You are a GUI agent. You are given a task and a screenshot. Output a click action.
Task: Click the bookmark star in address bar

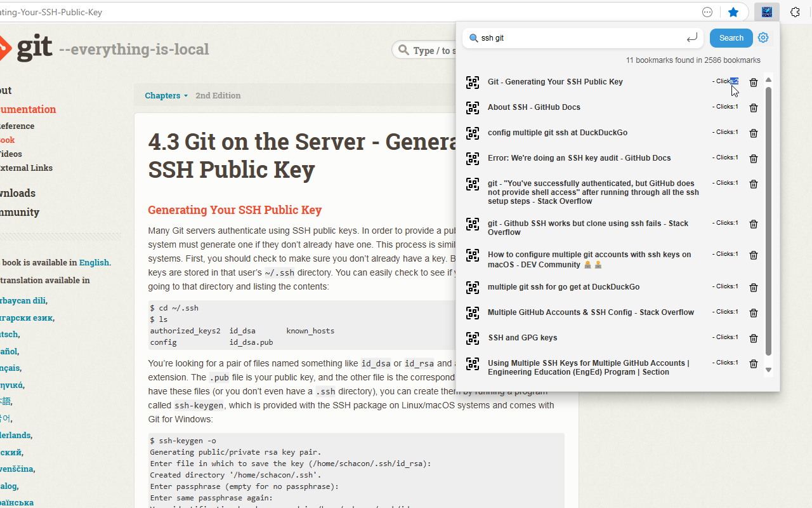(x=733, y=12)
